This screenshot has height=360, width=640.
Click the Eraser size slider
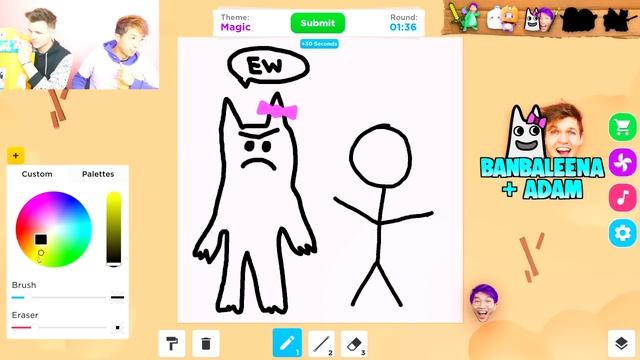click(x=58, y=327)
